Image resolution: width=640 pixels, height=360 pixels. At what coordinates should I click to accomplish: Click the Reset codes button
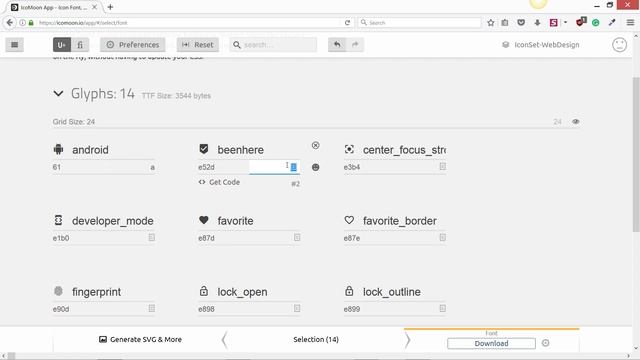198,45
